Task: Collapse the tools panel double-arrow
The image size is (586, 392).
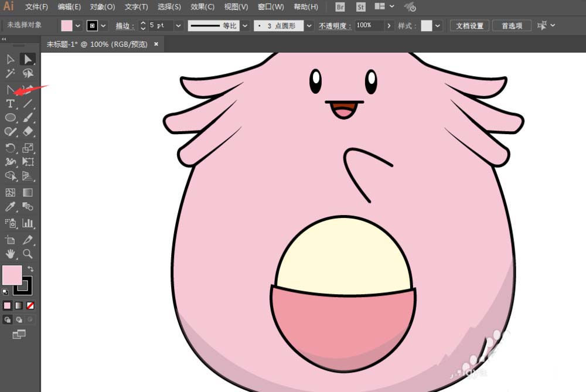Action: [x=4, y=39]
